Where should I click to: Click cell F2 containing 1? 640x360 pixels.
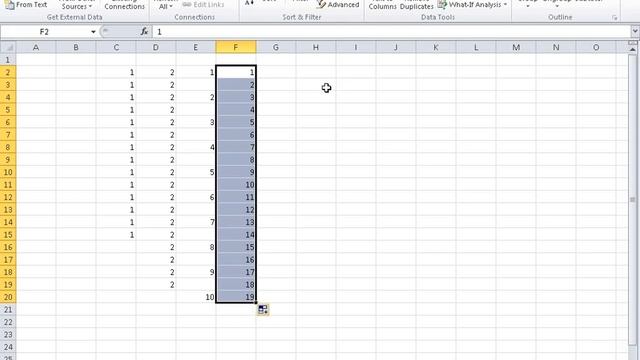236,72
